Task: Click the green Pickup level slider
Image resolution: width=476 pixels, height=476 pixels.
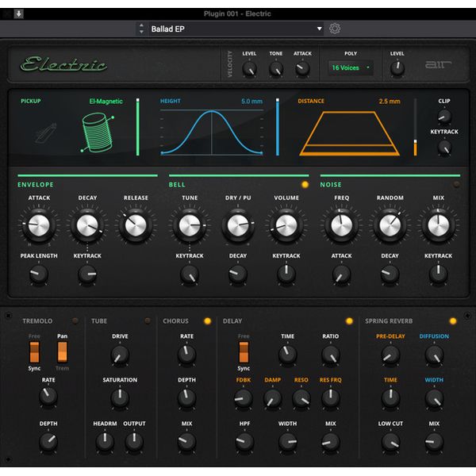Action: [x=138, y=127]
